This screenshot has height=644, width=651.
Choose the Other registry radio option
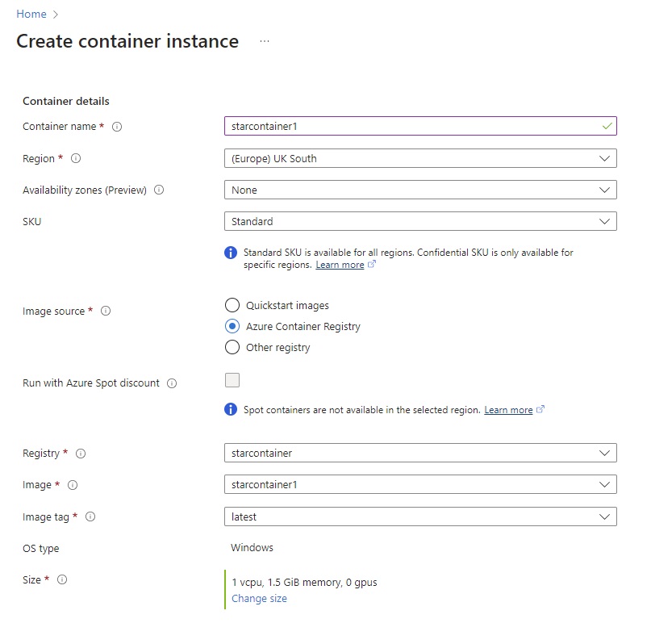pyautogui.click(x=232, y=347)
